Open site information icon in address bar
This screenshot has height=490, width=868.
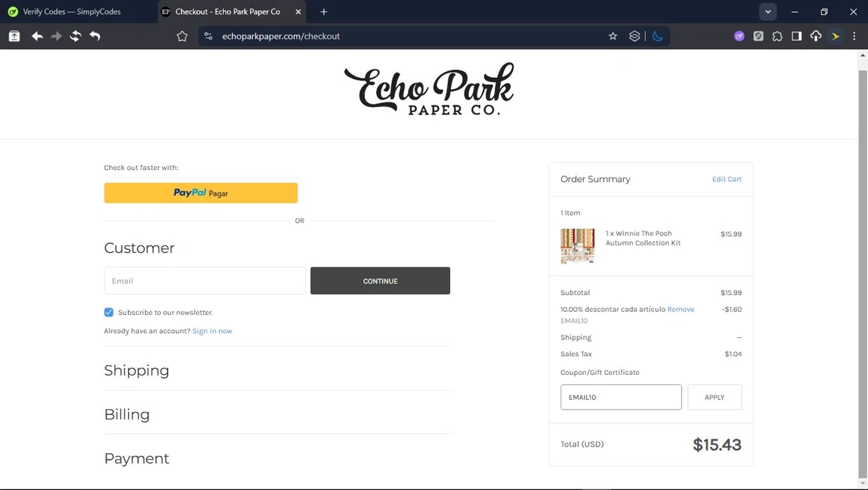[x=208, y=36]
